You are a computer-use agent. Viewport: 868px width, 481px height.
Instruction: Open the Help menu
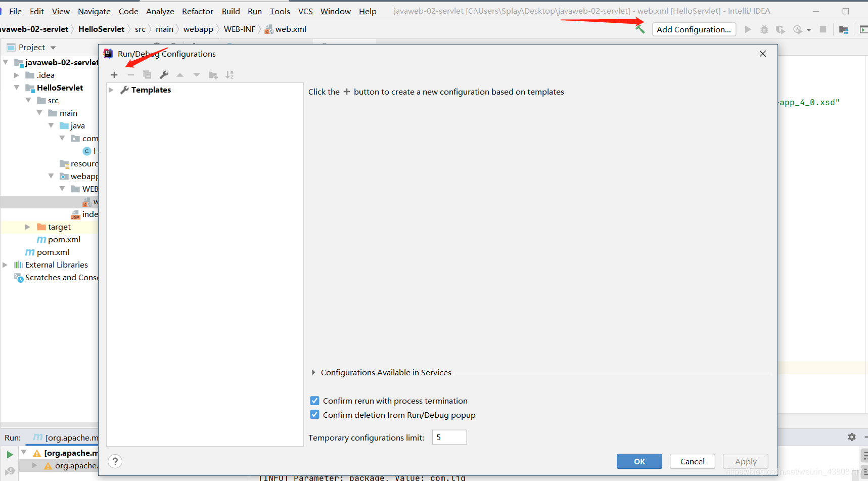pyautogui.click(x=368, y=11)
